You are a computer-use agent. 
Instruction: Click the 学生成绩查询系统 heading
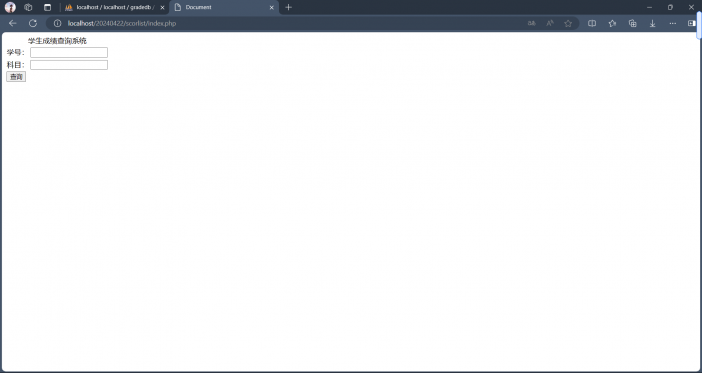[57, 41]
